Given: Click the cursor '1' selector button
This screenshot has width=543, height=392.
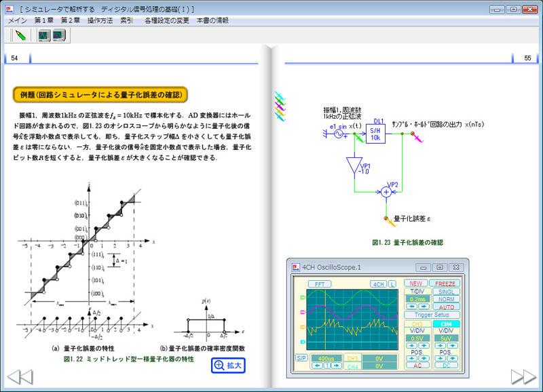Looking at the screenshot, I should [326, 366].
